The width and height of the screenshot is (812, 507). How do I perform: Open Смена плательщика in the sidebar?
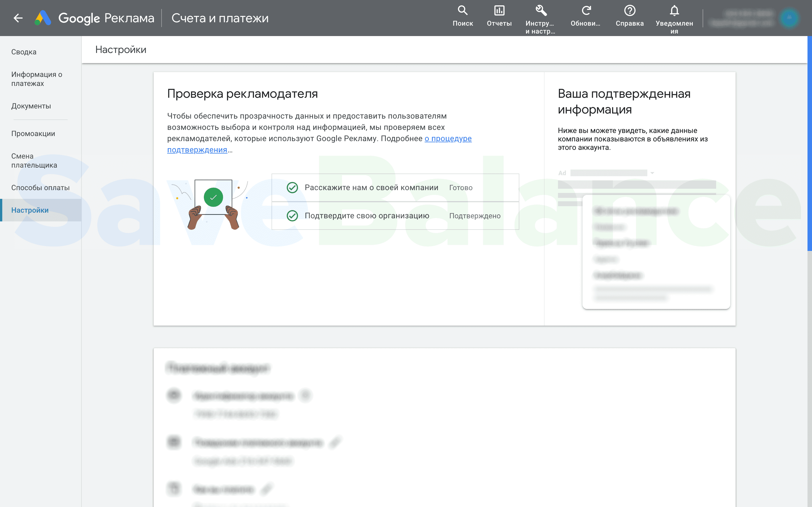click(x=34, y=161)
